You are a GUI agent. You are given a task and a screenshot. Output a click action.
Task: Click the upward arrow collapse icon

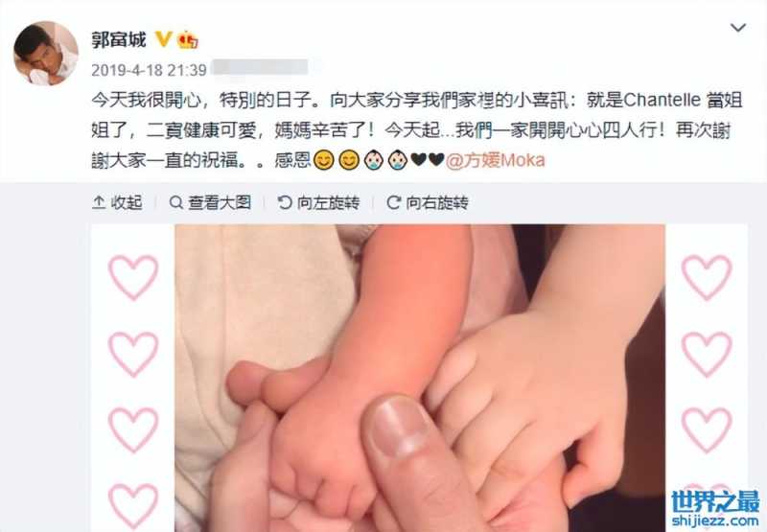pos(99,202)
